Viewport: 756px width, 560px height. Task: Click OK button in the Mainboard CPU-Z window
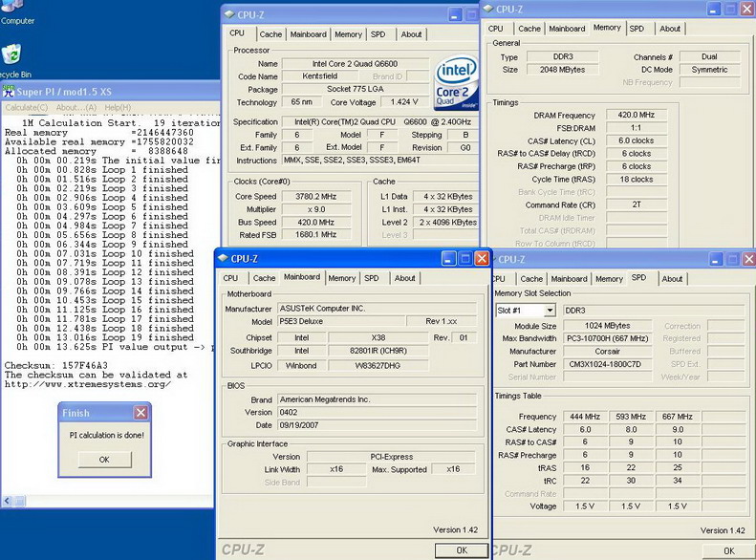462,550
